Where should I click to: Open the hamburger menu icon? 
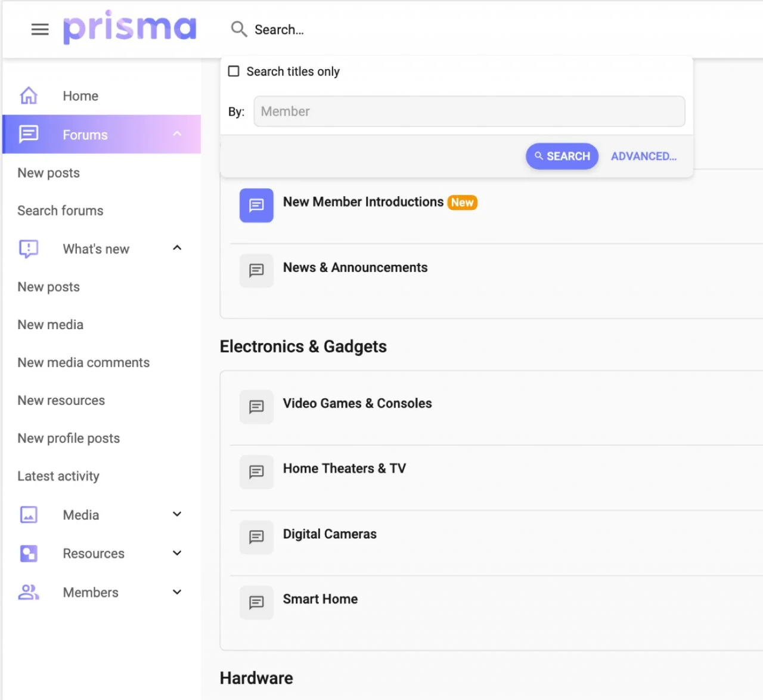point(40,29)
